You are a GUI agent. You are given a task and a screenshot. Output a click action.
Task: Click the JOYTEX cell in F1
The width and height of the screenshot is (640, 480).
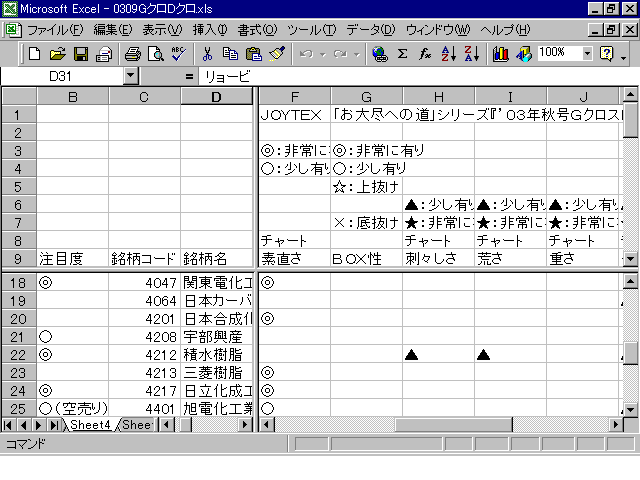(x=295, y=115)
